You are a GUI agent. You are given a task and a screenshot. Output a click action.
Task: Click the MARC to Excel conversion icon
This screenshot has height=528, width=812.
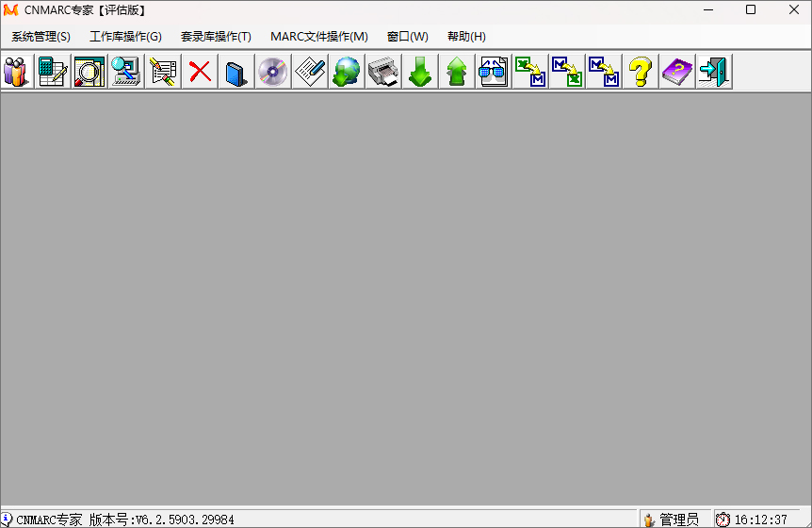coord(568,72)
